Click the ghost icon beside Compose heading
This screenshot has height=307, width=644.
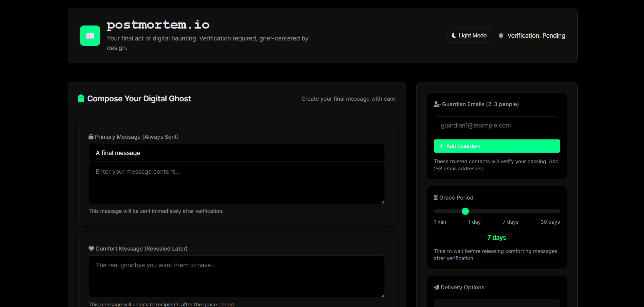tap(81, 99)
